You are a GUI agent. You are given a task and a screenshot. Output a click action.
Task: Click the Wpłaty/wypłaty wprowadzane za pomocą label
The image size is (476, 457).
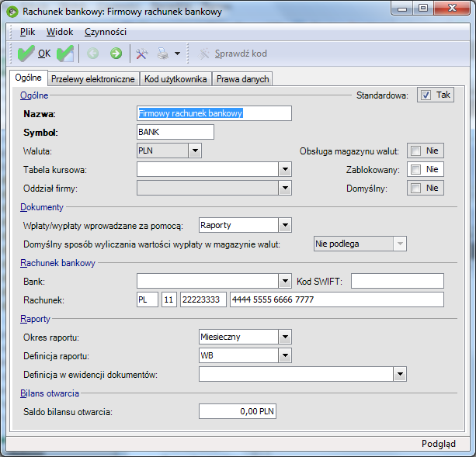point(103,226)
